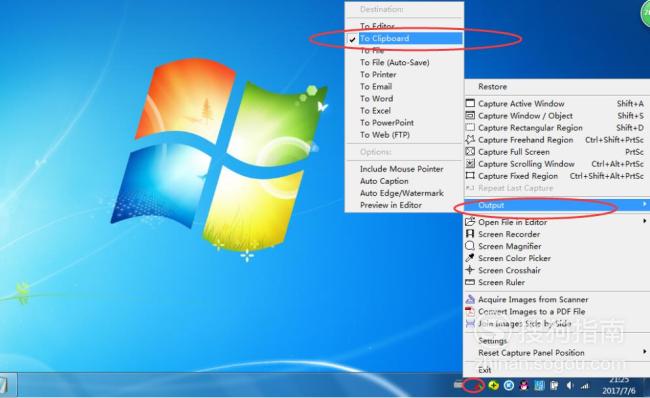Click the round blue tray icon
The image size is (650, 398).
tap(509, 386)
